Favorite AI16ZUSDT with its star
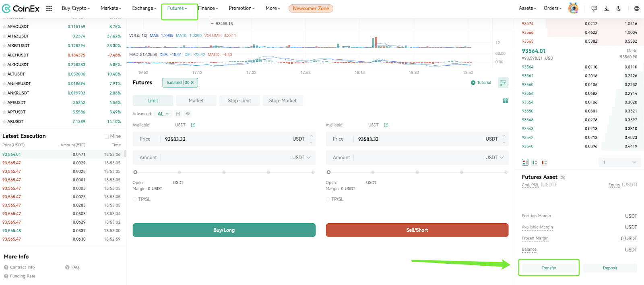Screen dimensions: 644x285 (x=4, y=36)
